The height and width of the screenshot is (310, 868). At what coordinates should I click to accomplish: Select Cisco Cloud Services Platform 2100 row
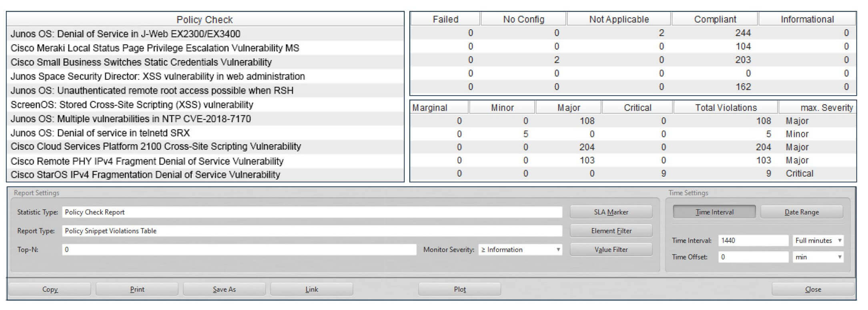[x=205, y=147]
